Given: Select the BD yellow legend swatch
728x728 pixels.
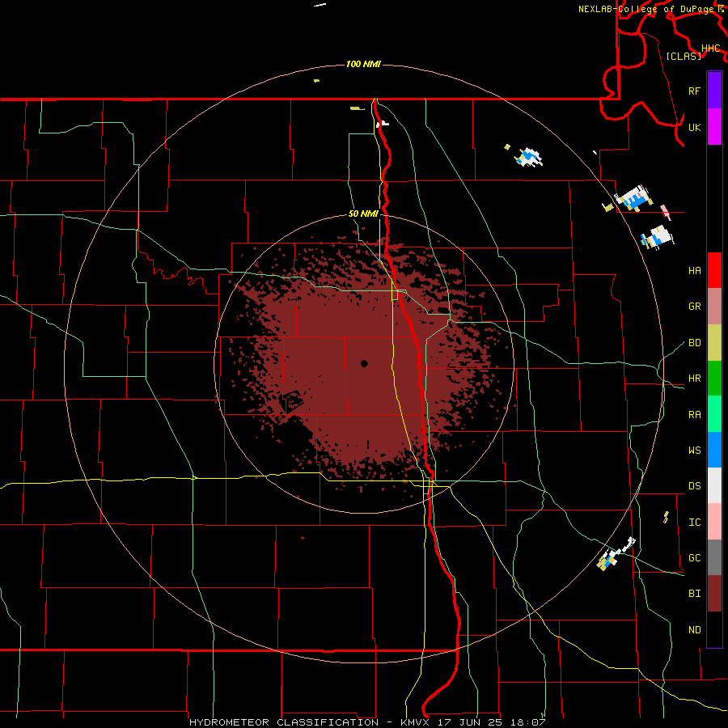Looking at the screenshot, I should (x=714, y=343).
